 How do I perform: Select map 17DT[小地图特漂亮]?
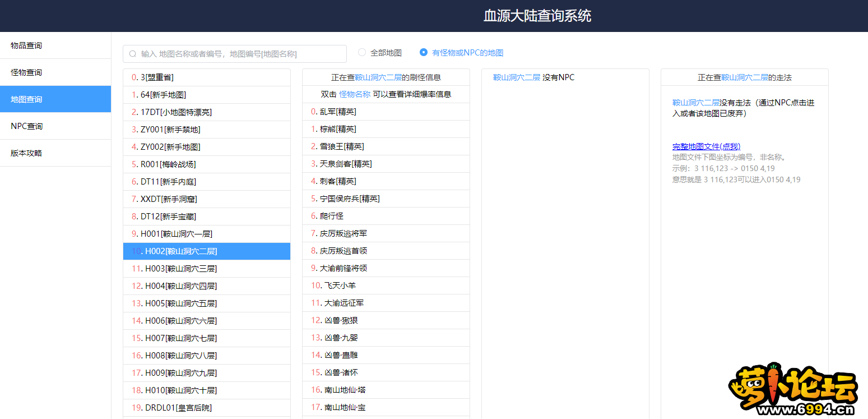(x=207, y=112)
